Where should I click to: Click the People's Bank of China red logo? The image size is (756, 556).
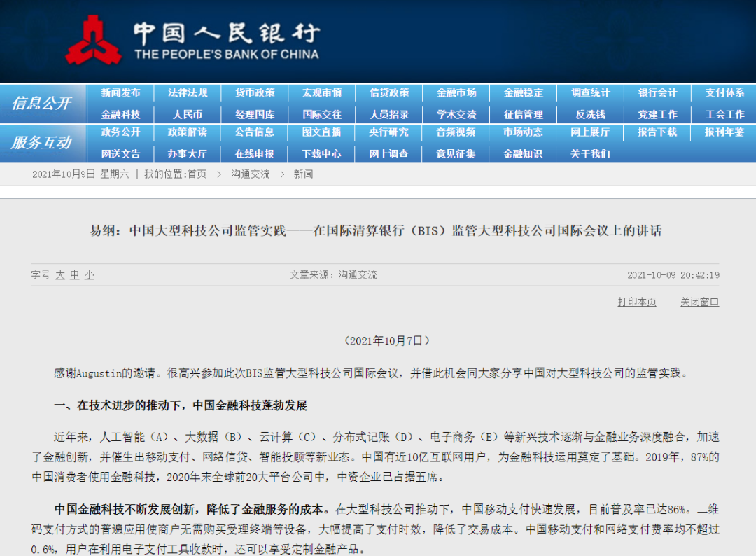click(93, 40)
